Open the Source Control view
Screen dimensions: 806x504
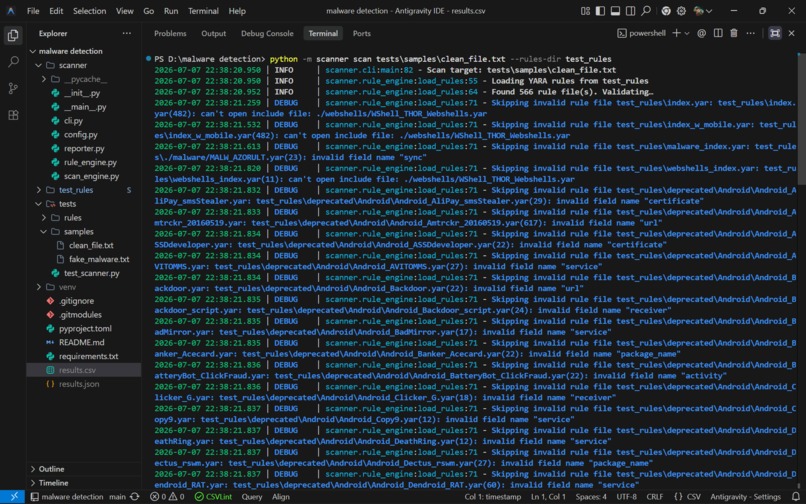[x=13, y=88]
